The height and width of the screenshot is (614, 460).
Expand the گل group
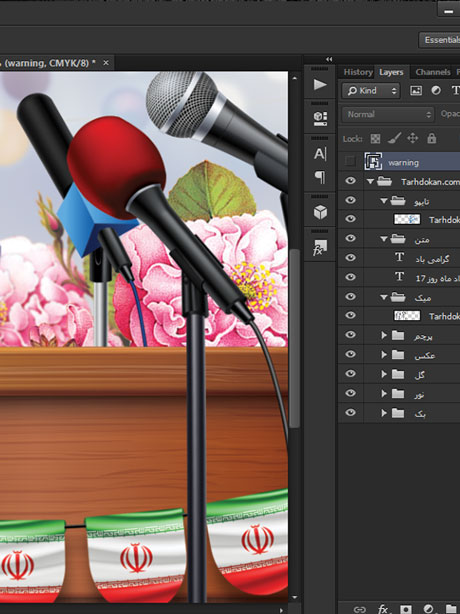[384, 374]
